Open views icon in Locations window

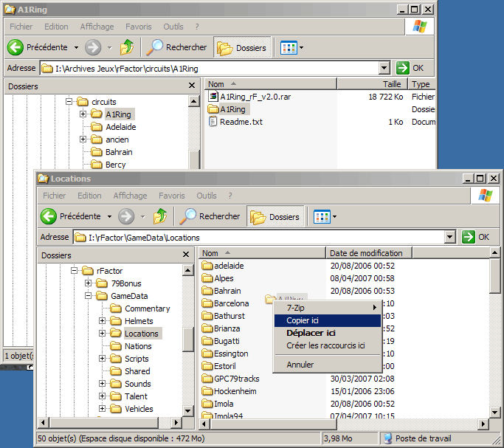pos(322,216)
